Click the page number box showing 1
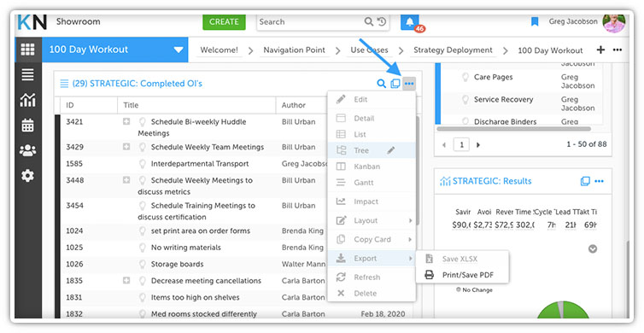The width and height of the screenshot is (644, 333). point(461,144)
